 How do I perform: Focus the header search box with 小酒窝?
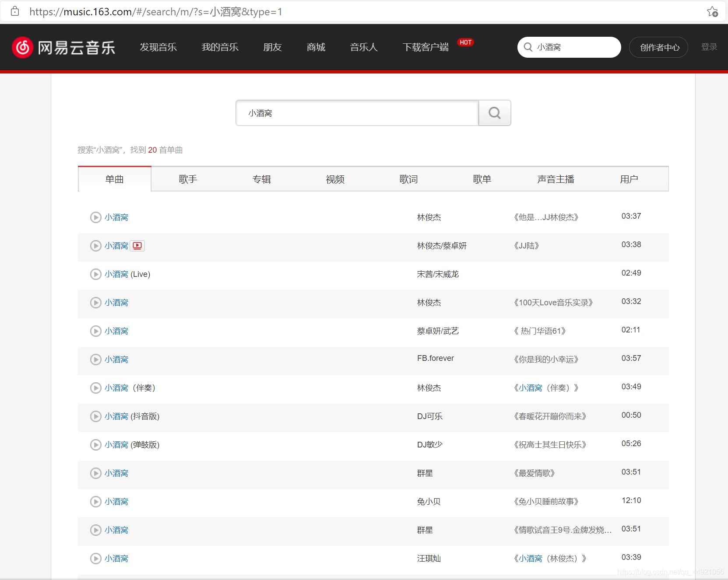pos(569,47)
